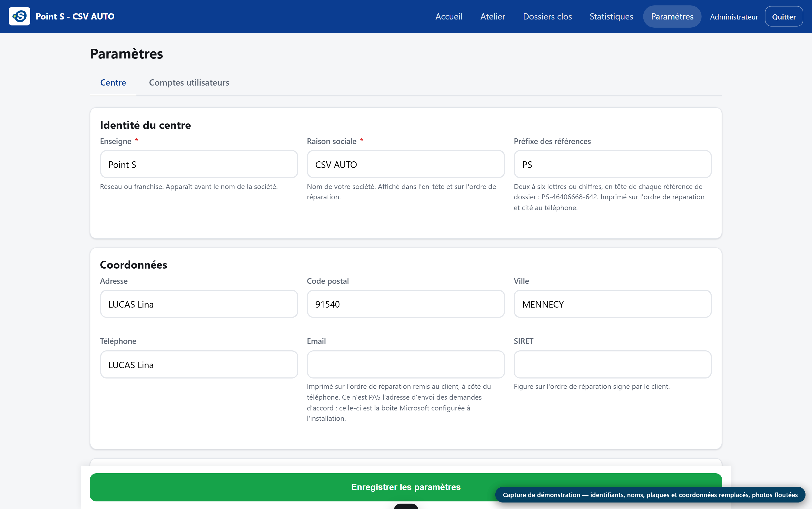Click the Quitter button
Image resolution: width=812 pixels, height=509 pixels.
[x=784, y=17]
